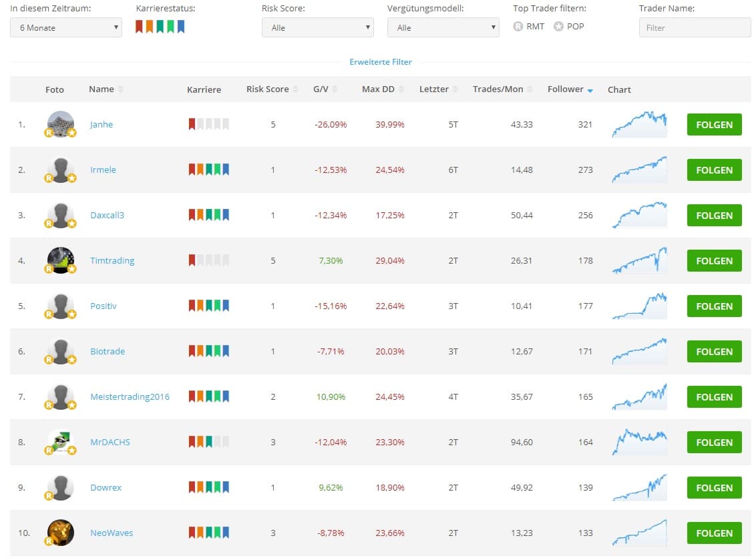Click Janhe's profile photo
The height and width of the screenshot is (560, 754).
point(61,124)
